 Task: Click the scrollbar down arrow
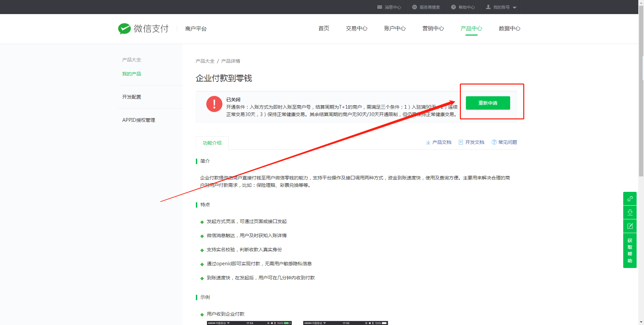(x=641, y=322)
